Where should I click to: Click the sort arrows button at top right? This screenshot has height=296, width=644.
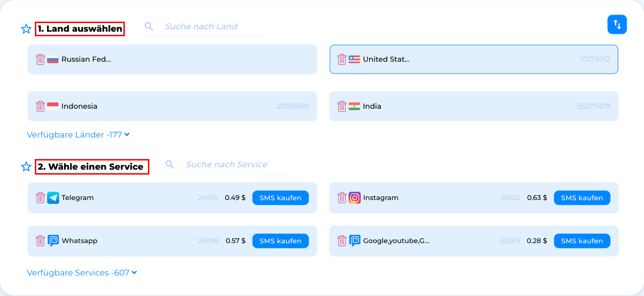(617, 24)
